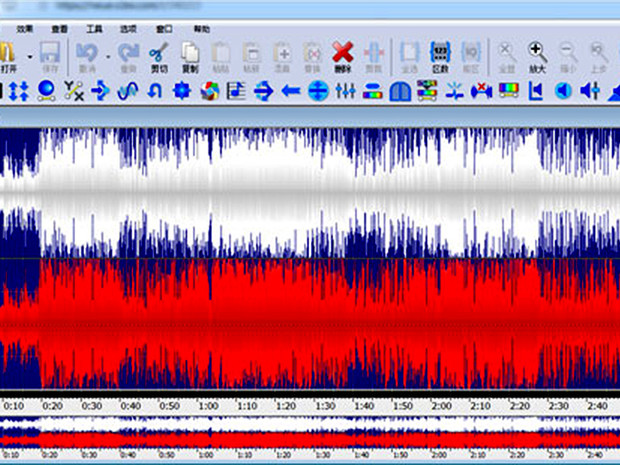Cut selection with the 剪切 scissors icon
Viewport: 620px width, 465px height.
(158, 55)
